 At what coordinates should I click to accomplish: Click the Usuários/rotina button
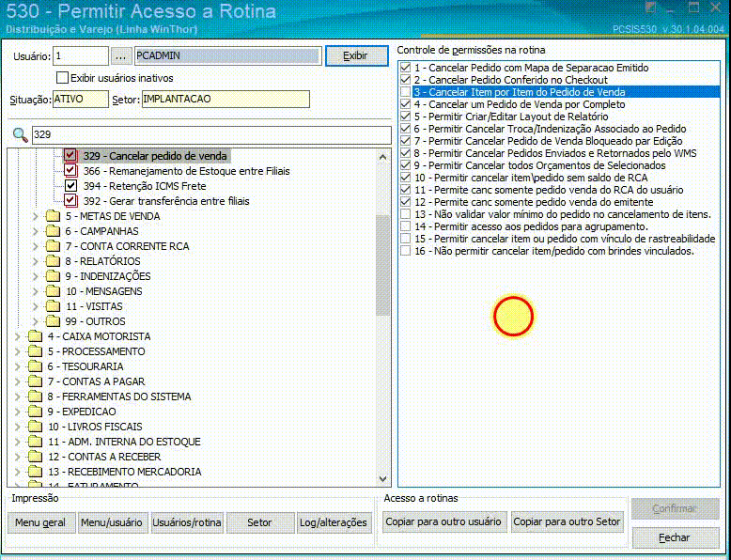(186, 522)
